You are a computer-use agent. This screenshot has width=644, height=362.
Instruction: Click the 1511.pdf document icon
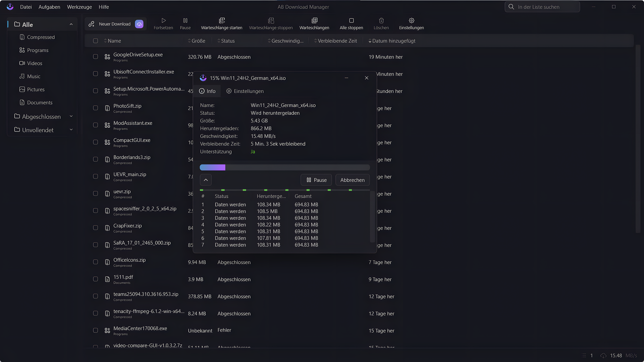(107, 279)
